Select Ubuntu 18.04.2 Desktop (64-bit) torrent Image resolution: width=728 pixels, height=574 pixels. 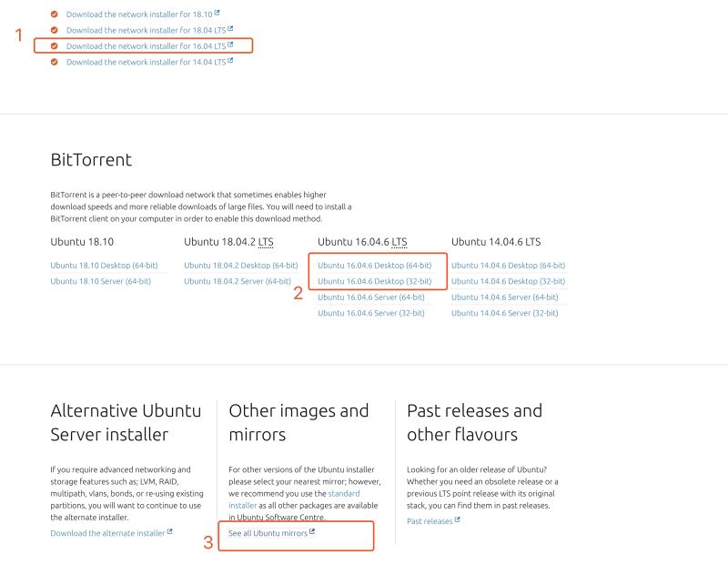[240, 266]
